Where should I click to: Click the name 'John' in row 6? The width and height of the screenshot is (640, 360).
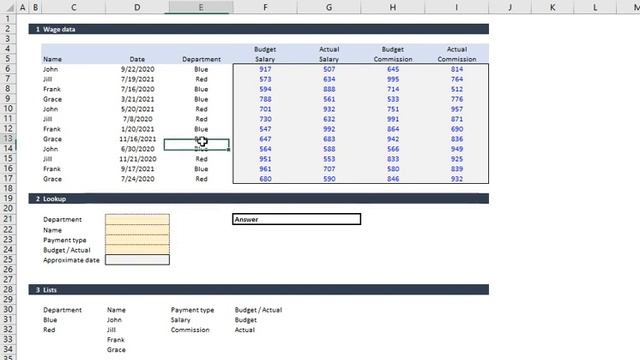[51, 69]
